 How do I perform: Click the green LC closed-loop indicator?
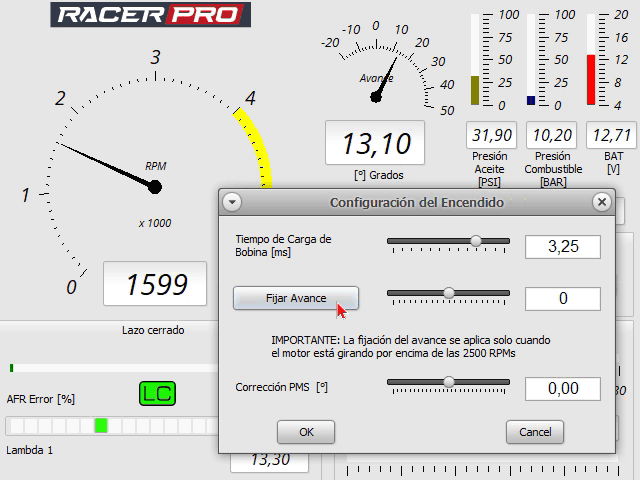(158, 394)
